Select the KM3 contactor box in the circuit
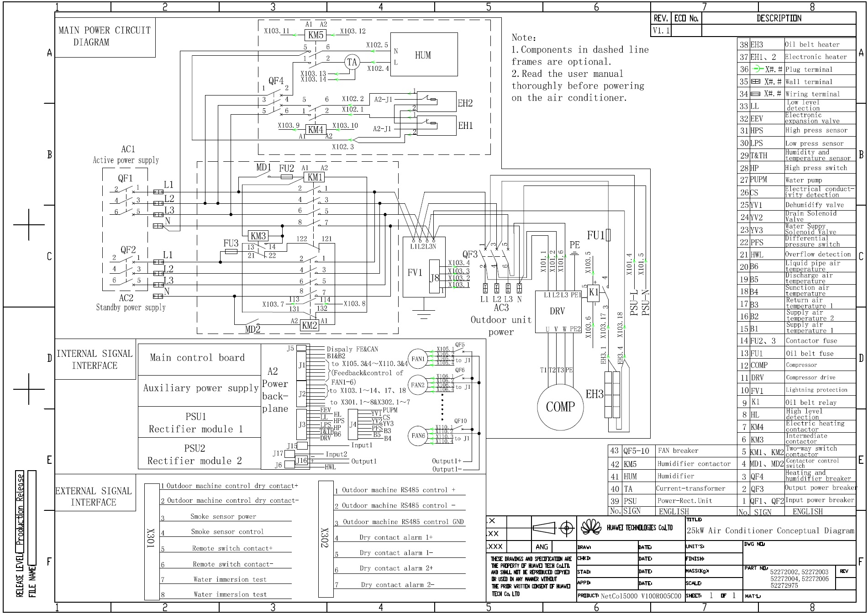 pyautogui.click(x=258, y=236)
